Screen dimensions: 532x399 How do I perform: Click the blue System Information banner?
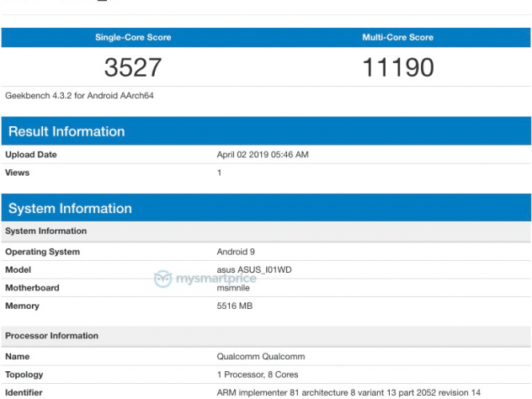(x=266, y=209)
